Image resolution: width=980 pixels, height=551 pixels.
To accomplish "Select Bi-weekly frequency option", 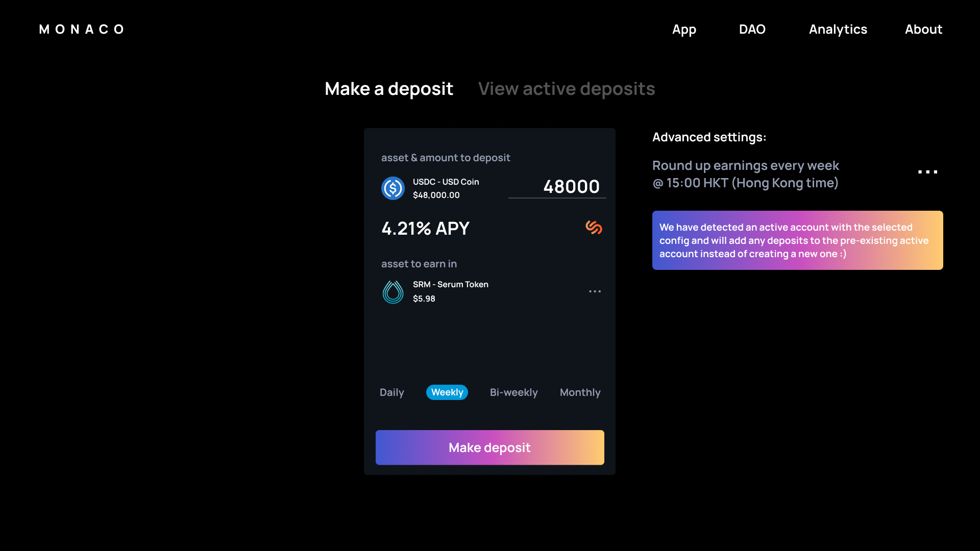I will (x=513, y=392).
